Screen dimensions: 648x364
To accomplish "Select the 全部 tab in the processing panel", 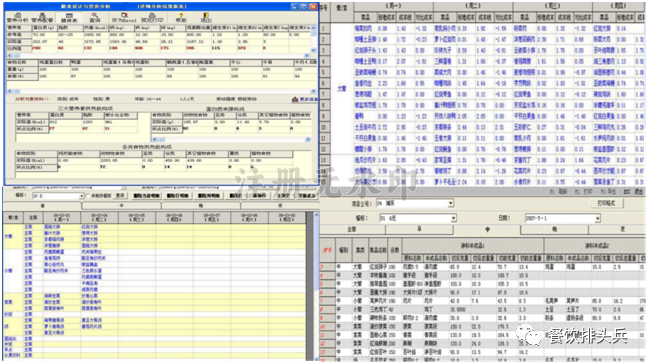I will tap(352, 229).
